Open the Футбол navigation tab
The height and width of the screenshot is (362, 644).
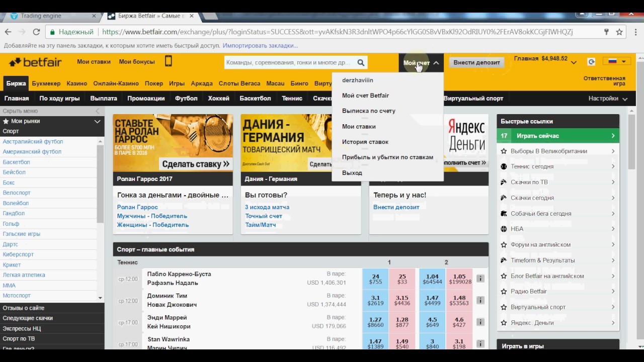point(186,99)
